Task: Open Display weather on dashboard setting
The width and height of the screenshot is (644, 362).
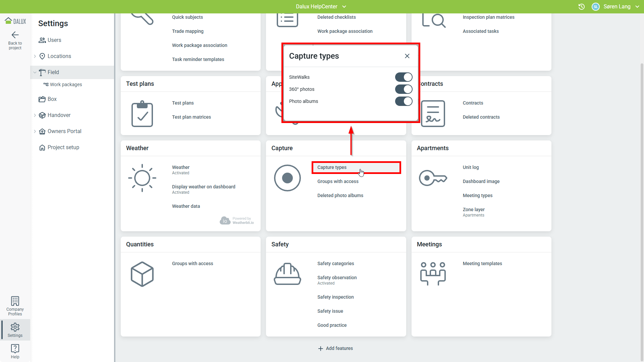Action: [204, 189]
